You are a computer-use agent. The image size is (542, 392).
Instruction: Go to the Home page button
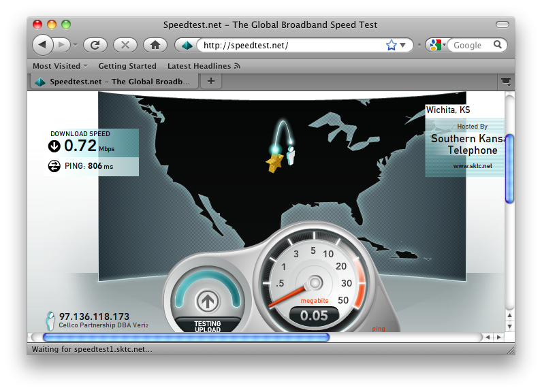point(155,45)
